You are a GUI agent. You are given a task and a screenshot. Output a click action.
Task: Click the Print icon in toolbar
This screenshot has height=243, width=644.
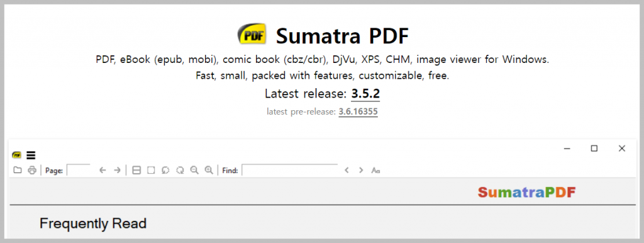tap(32, 170)
